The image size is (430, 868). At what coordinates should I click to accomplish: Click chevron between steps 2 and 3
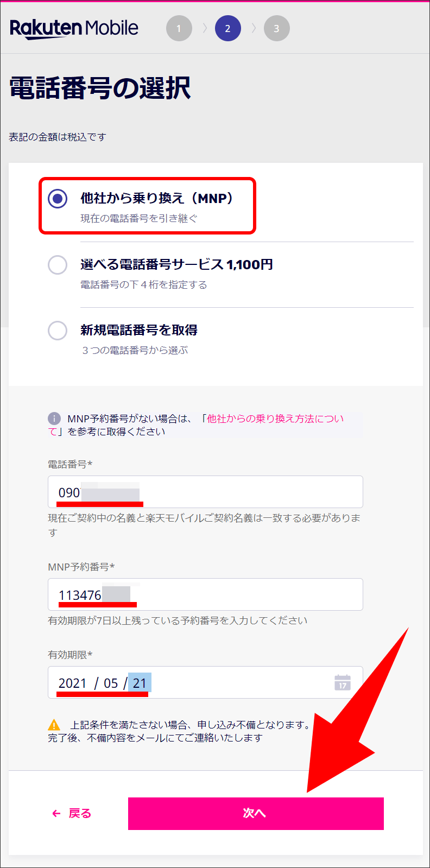point(254,28)
